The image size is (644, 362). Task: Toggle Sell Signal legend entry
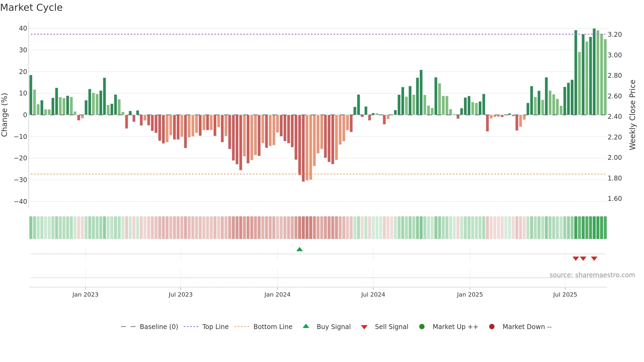pos(385,327)
